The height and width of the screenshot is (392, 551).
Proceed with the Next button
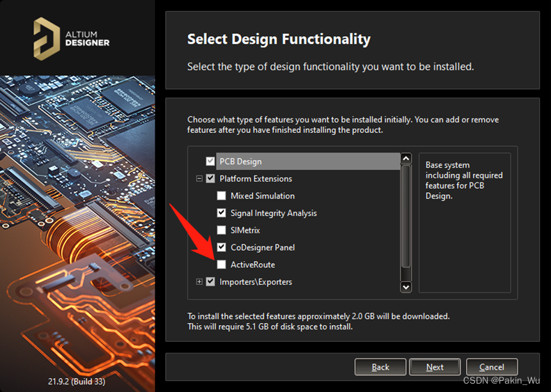435,367
